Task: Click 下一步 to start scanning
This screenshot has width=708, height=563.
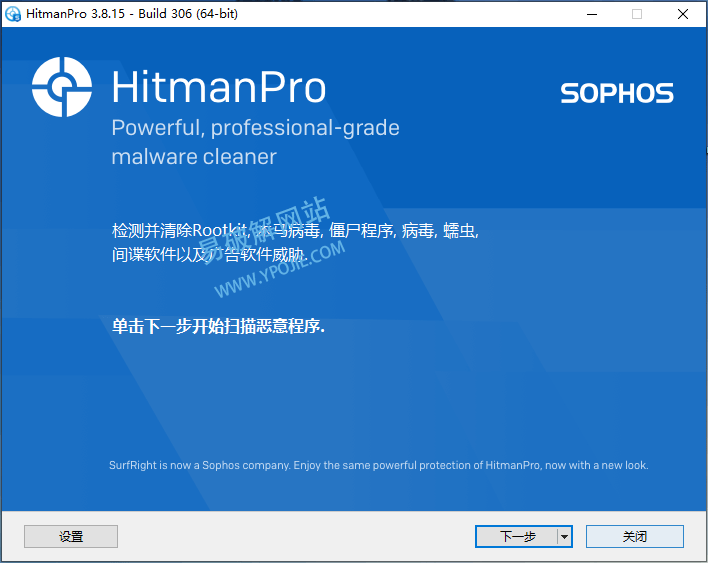Action: (517, 536)
